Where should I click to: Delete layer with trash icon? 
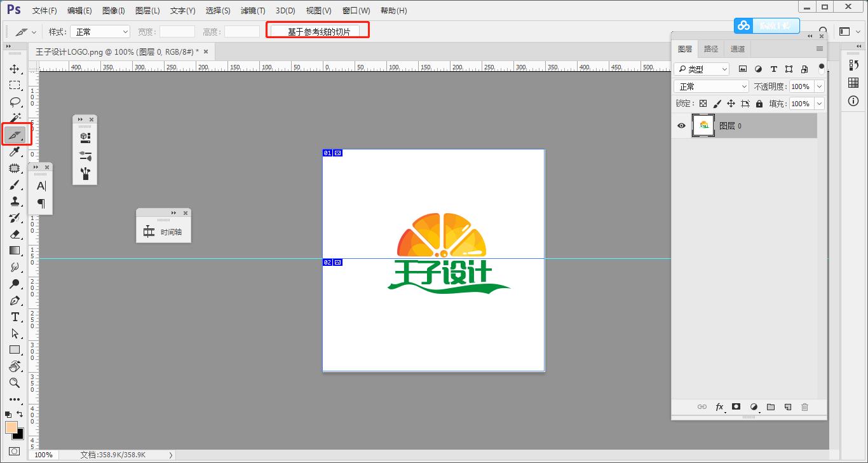pos(805,407)
